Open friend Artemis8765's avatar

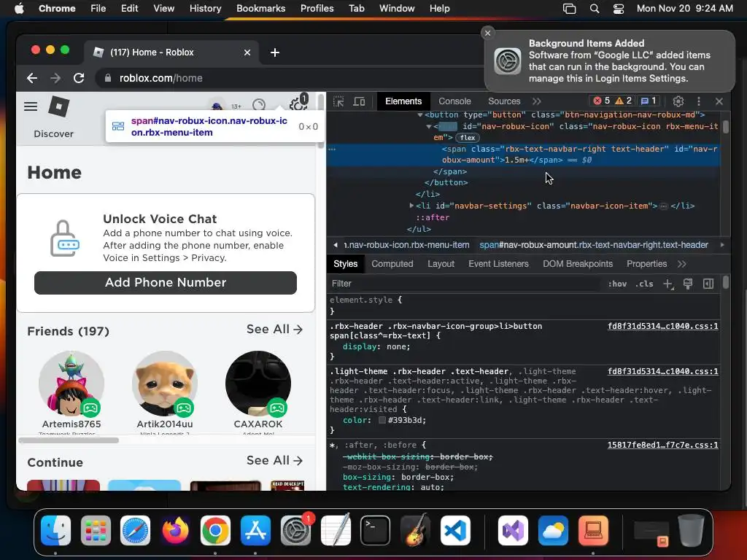[71, 384]
